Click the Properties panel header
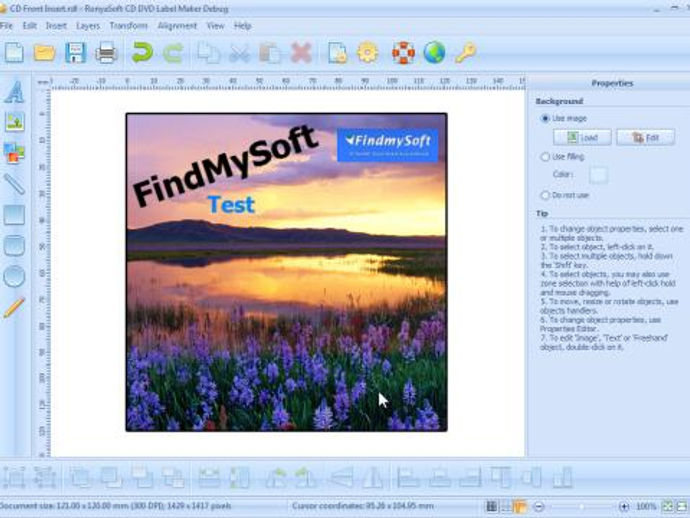Image resolution: width=690 pixels, height=518 pixels. pyautogui.click(x=612, y=83)
